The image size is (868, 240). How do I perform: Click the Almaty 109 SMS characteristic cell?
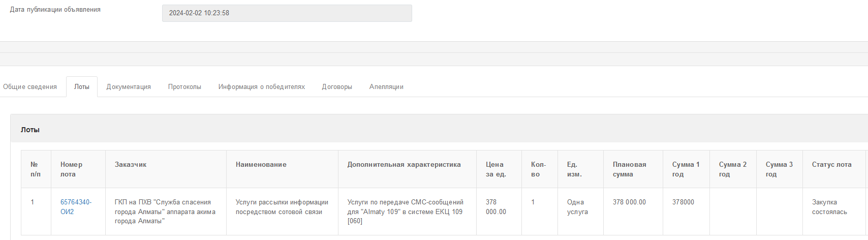pyautogui.click(x=406, y=212)
